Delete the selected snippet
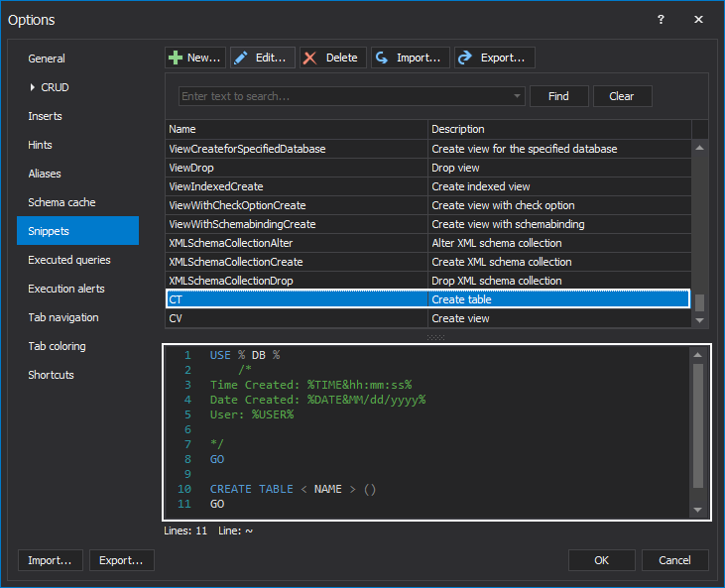Image resolution: width=725 pixels, height=588 pixels. pos(332,58)
